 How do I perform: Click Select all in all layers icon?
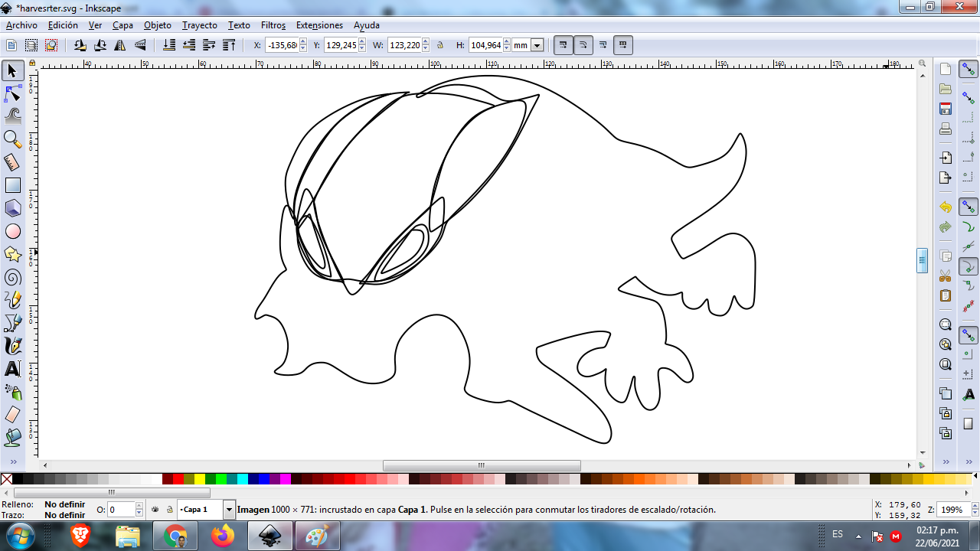[x=31, y=45]
